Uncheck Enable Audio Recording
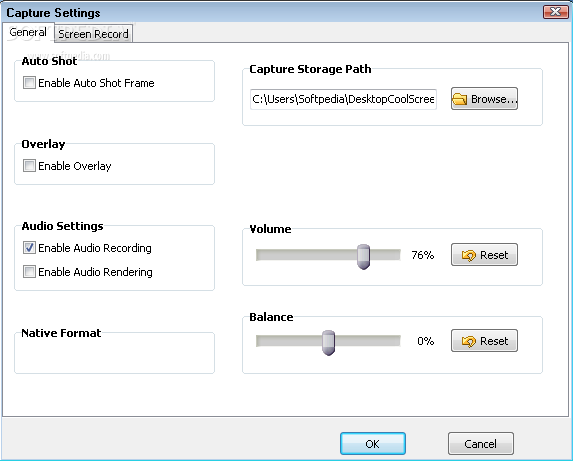This screenshot has height=461, width=573. (x=29, y=248)
